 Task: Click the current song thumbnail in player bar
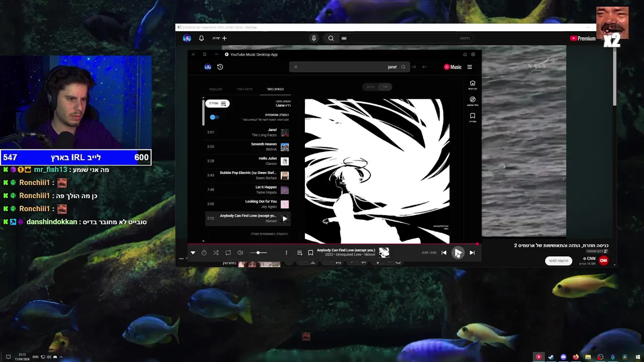tap(384, 252)
